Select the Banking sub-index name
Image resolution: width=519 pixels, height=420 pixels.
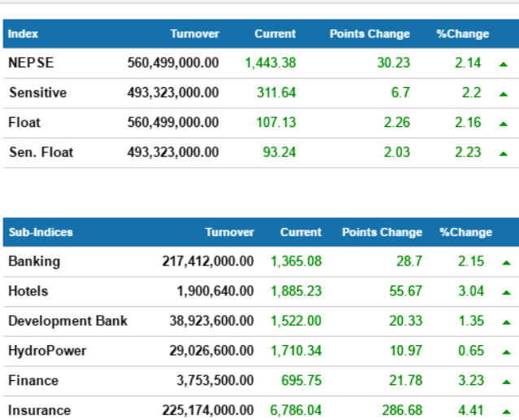(34, 261)
